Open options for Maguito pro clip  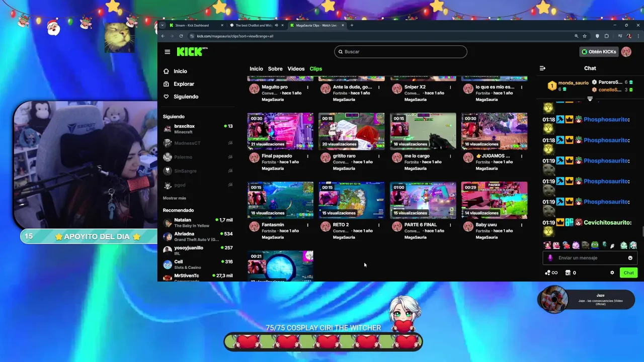(x=307, y=87)
